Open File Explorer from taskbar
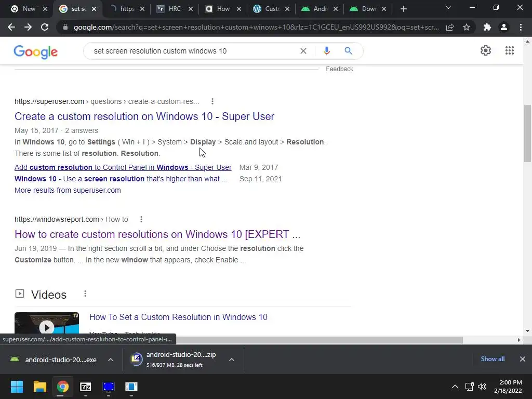532x399 pixels. 39,387
